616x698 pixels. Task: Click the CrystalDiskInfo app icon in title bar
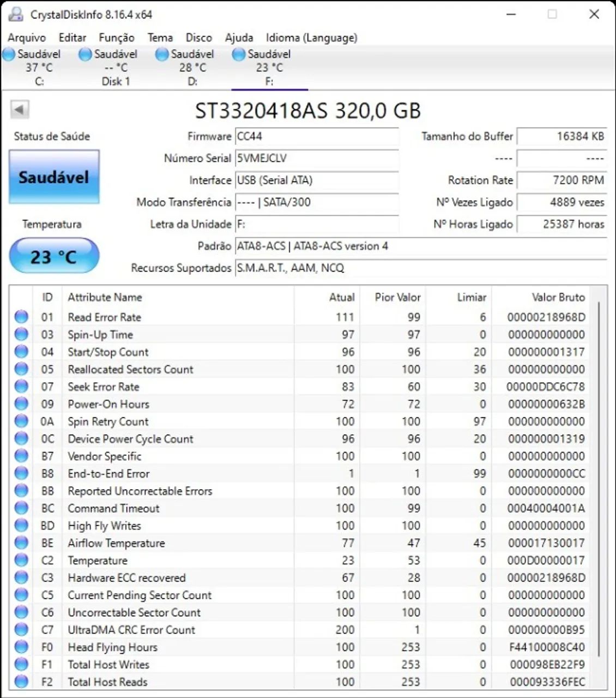16,14
